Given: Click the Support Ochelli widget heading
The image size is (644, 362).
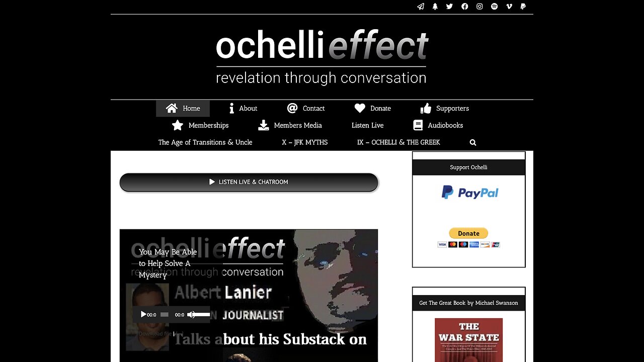Looking at the screenshot, I should point(468,167).
